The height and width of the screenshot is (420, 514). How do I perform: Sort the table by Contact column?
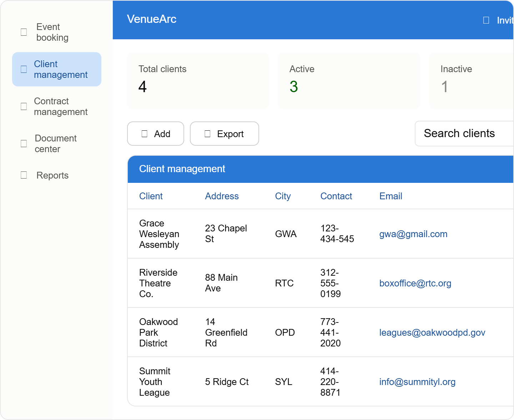(336, 196)
